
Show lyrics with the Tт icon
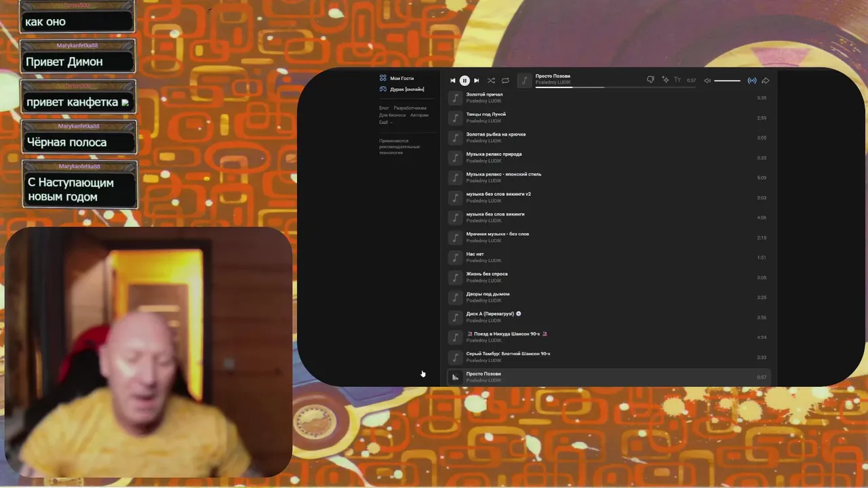click(x=677, y=80)
